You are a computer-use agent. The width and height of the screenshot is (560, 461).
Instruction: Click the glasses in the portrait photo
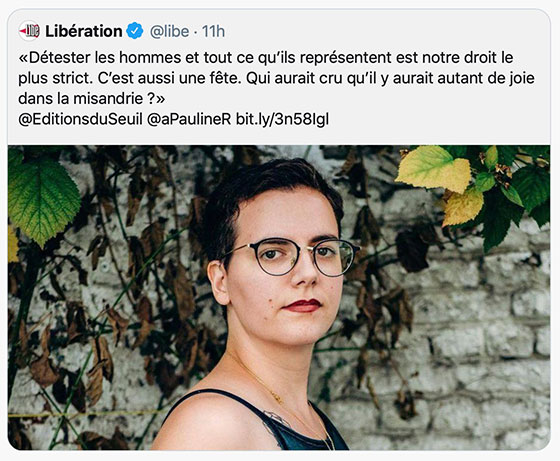tap(291, 256)
